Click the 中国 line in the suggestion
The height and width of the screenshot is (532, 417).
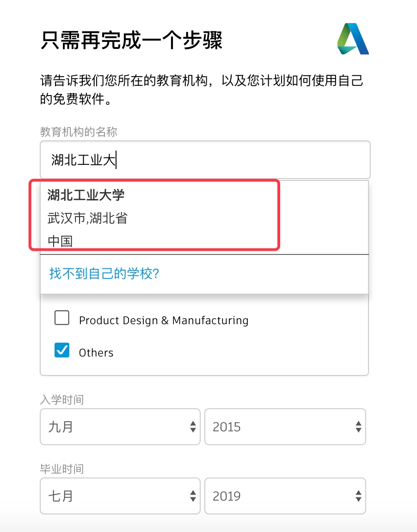pos(60,241)
